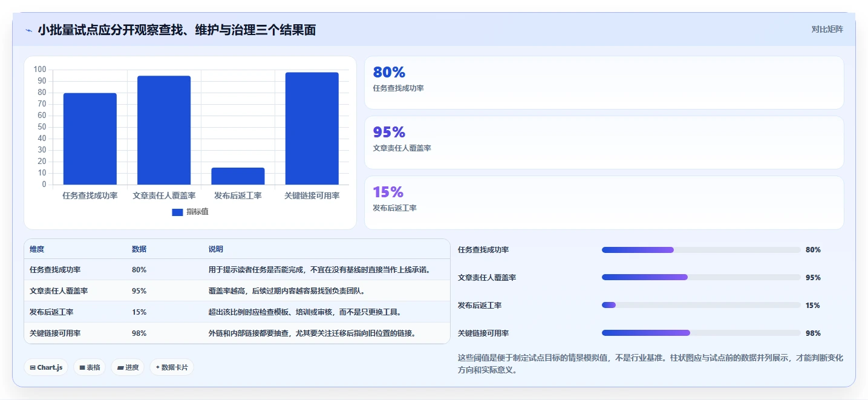The width and height of the screenshot is (868, 400).
Task: Click the 任务查找成功率 cell in the table
Action: coord(55,270)
